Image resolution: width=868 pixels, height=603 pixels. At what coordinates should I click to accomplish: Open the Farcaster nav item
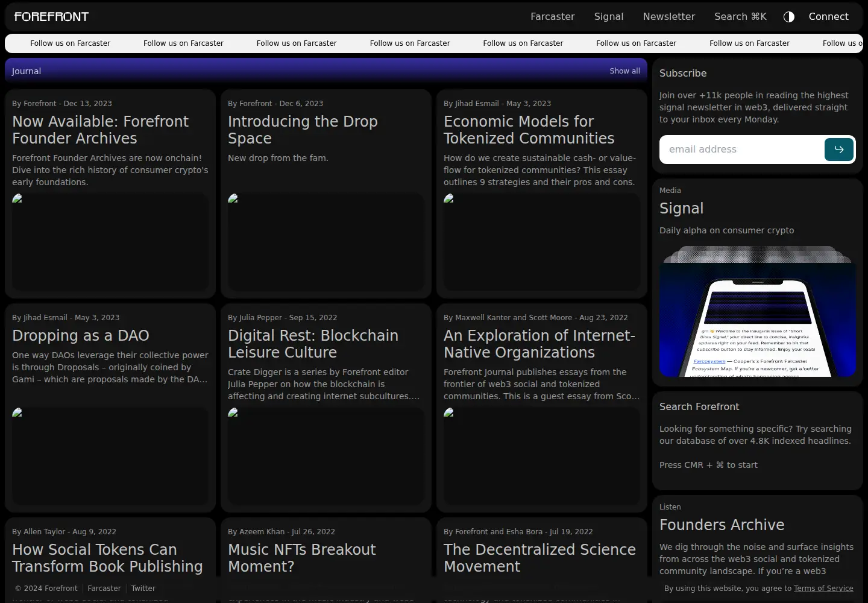552,17
